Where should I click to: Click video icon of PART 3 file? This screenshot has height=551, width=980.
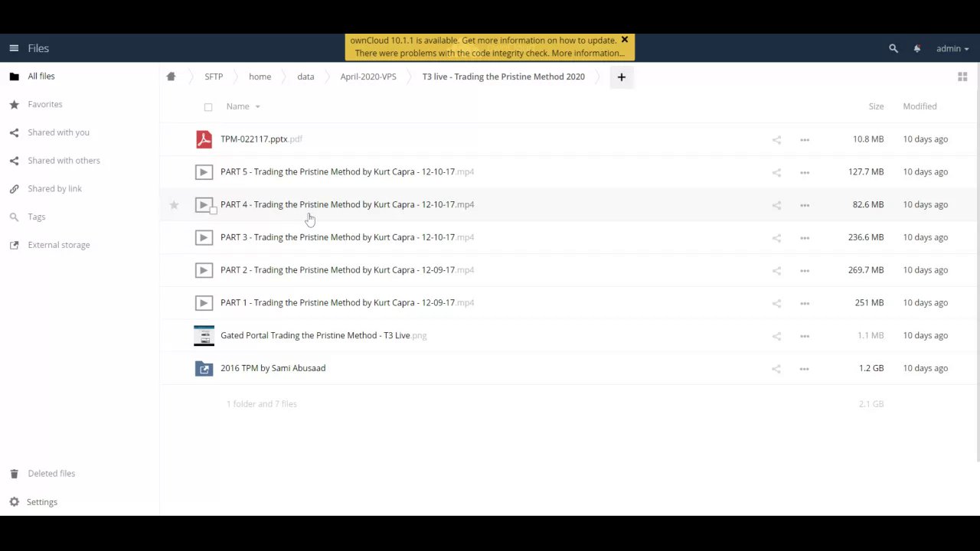pyautogui.click(x=204, y=237)
